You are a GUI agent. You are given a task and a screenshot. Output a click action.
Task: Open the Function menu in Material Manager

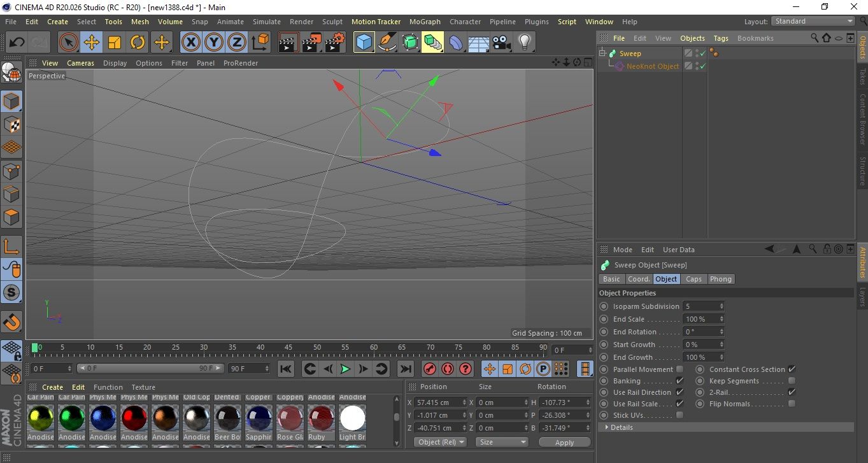coord(108,387)
